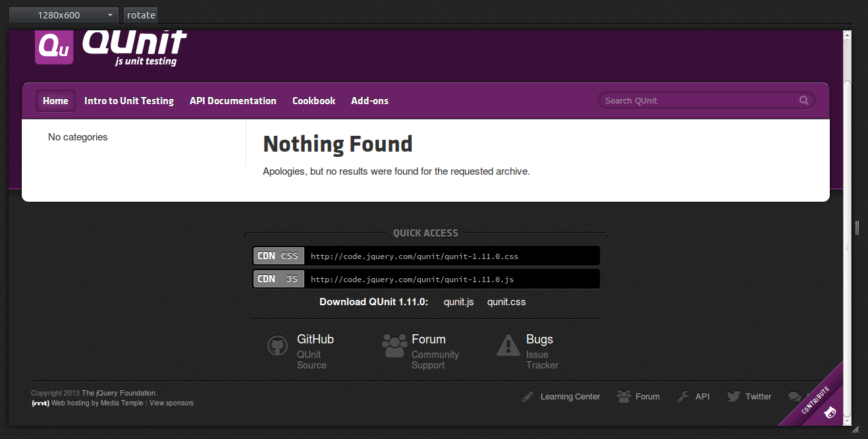The image size is (868, 439).
Task: Click the CDN JS label badge
Action: [x=279, y=279]
